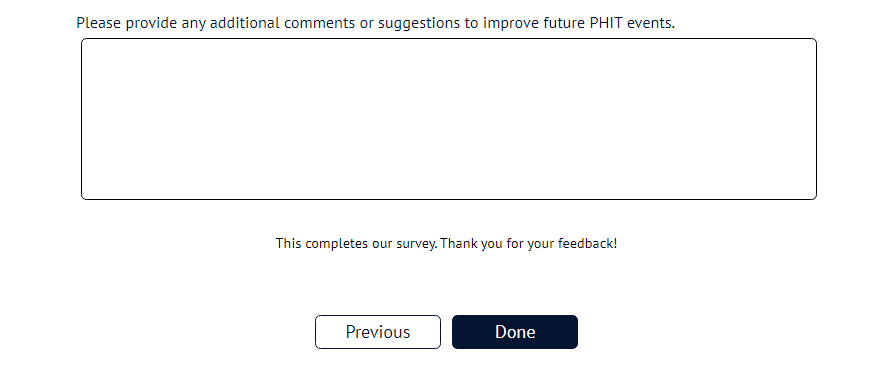The image size is (876, 386).
Task: Activate the large feedback input area
Action: [449, 119]
